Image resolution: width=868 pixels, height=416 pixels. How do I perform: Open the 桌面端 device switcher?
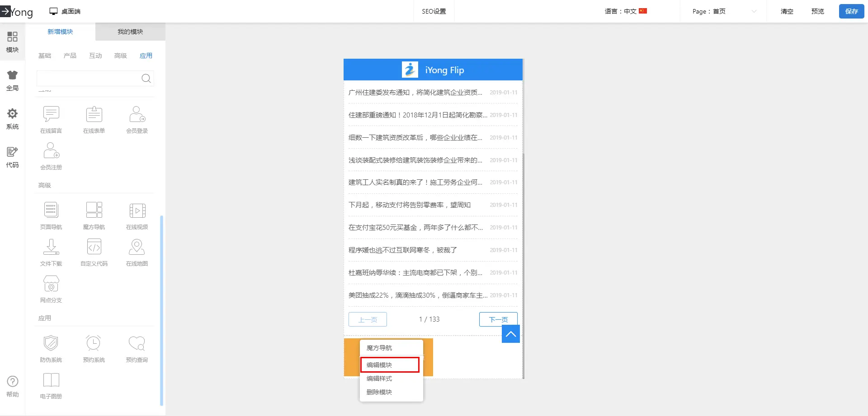[x=65, y=11]
